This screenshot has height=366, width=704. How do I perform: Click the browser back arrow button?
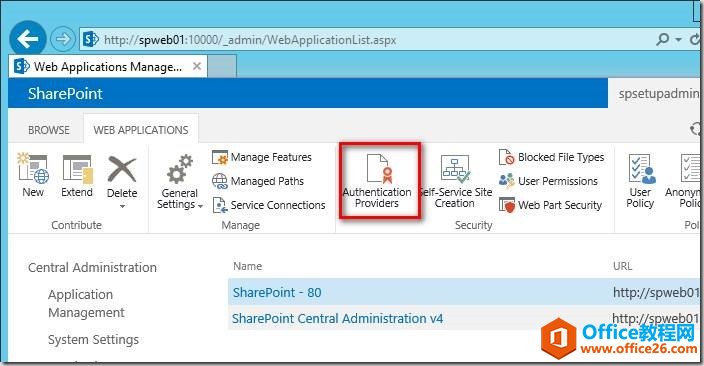pyautogui.click(x=28, y=40)
